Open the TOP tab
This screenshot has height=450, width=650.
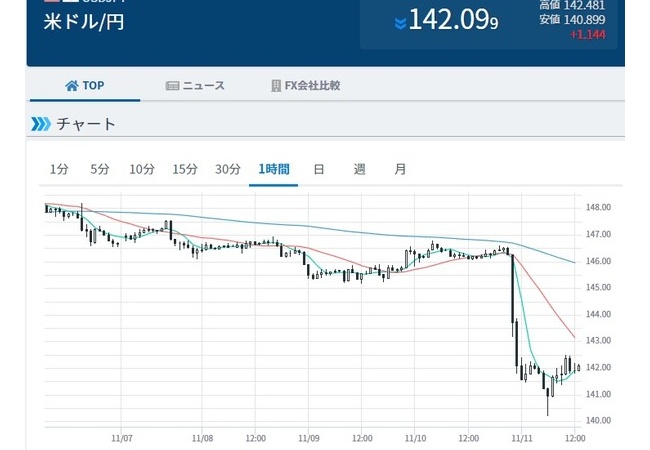coord(84,86)
